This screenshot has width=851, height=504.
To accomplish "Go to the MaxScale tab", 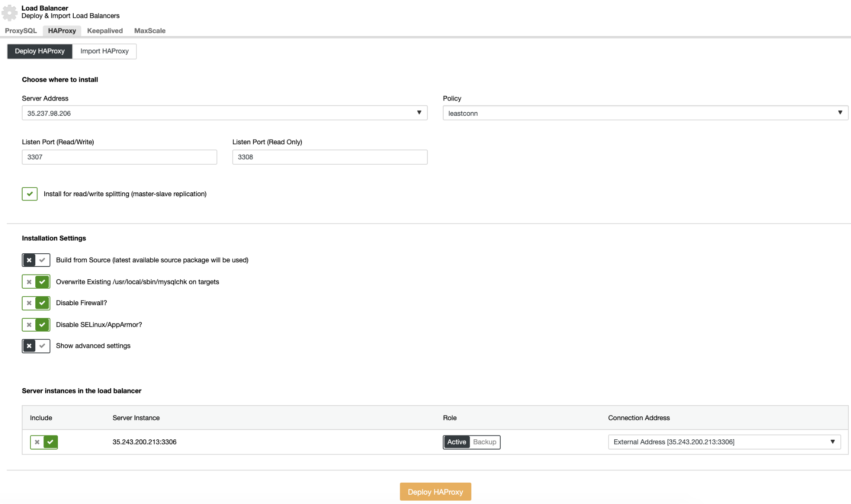I will point(150,31).
